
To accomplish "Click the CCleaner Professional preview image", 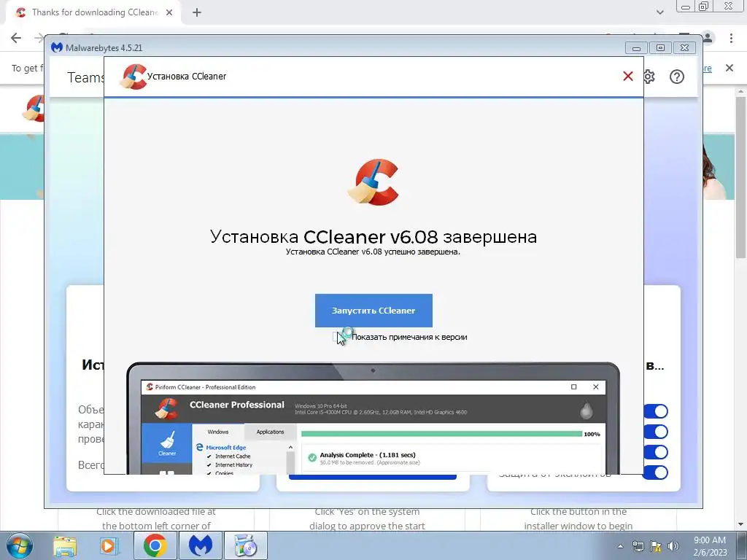I will click(x=373, y=419).
